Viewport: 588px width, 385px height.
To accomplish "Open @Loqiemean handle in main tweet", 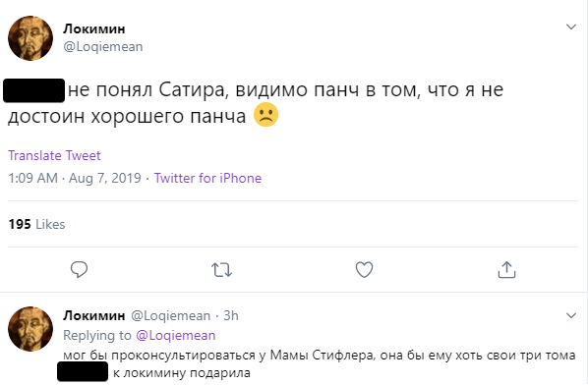I will 103,47.
